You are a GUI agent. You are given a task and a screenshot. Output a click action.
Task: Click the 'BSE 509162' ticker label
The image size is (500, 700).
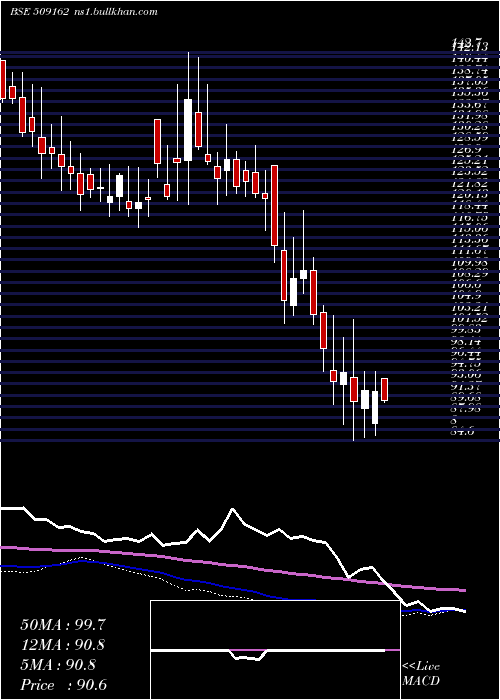click(39, 12)
